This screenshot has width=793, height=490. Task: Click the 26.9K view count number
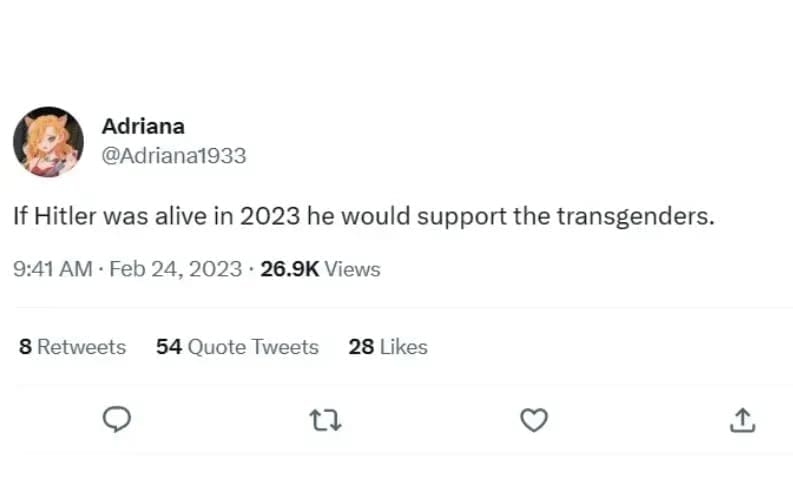click(x=289, y=269)
